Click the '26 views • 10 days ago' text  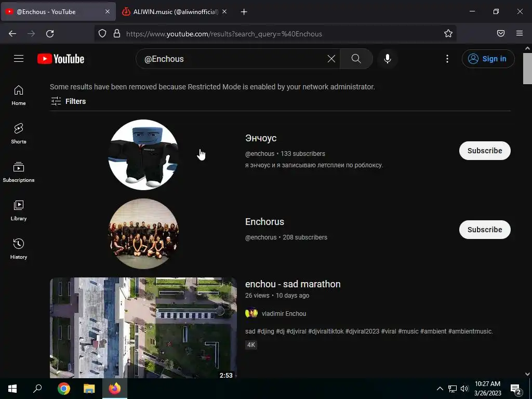[277, 296]
